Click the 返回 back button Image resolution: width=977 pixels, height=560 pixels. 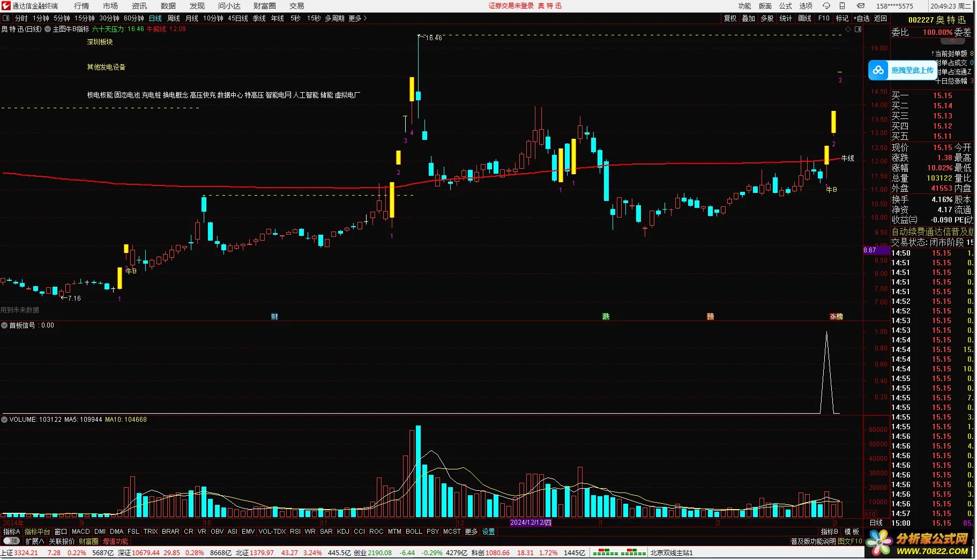(881, 18)
